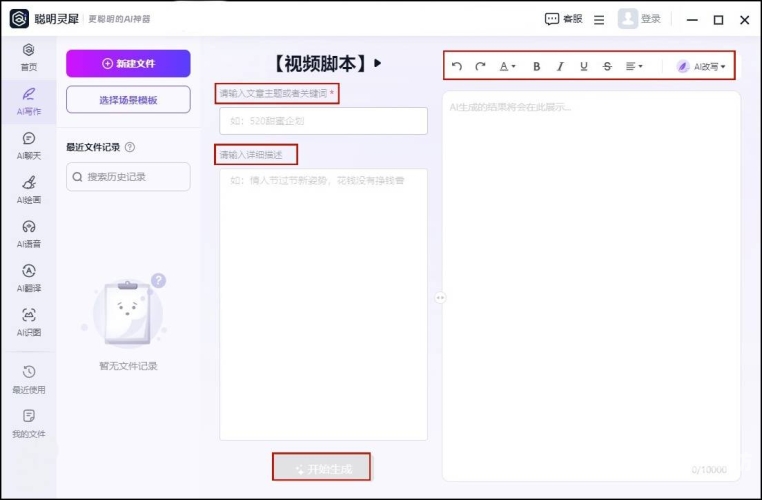Viewport: 762px width, 500px height.
Task: Open the hamburger menu in title bar
Action: click(x=599, y=19)
